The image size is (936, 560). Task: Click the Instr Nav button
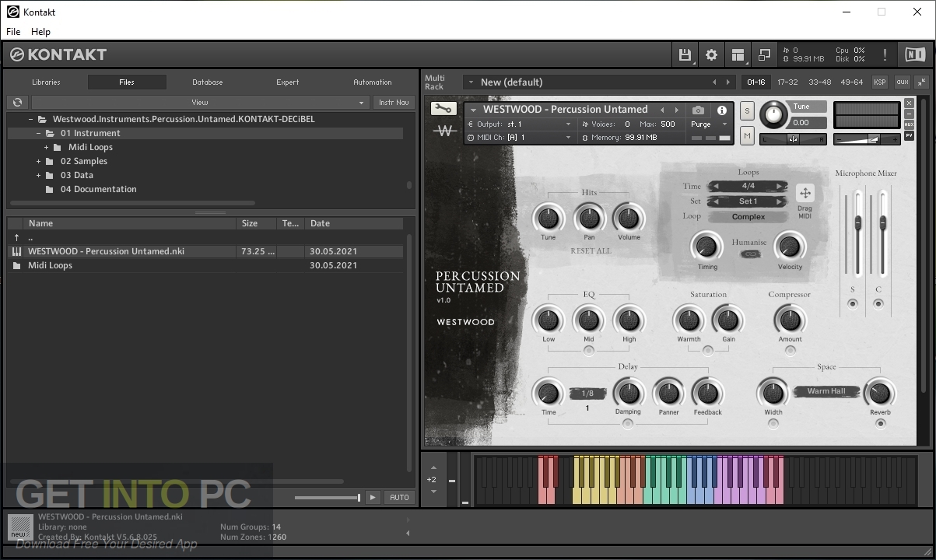pyautogui.click(x=394, y=102)
